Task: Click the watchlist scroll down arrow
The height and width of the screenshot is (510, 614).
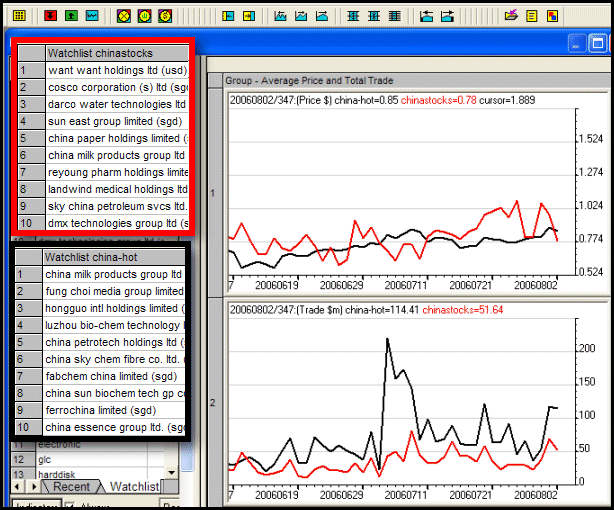Action: click(171, 472)
